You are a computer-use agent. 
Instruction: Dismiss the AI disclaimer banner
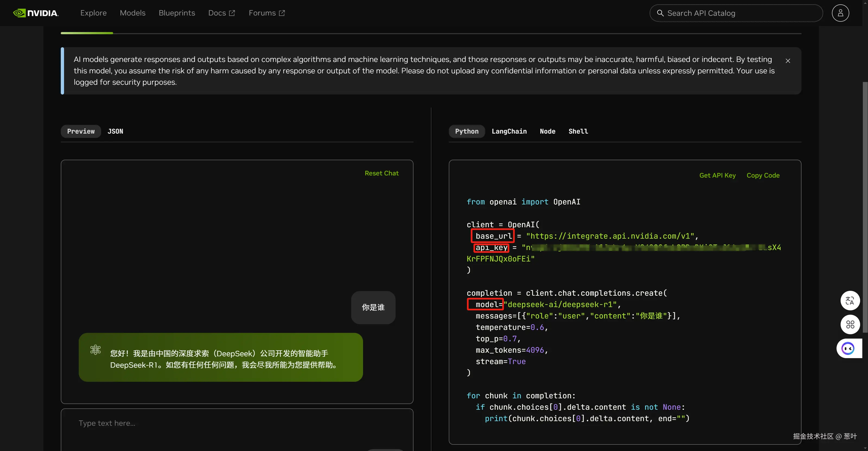pos(788,61)
